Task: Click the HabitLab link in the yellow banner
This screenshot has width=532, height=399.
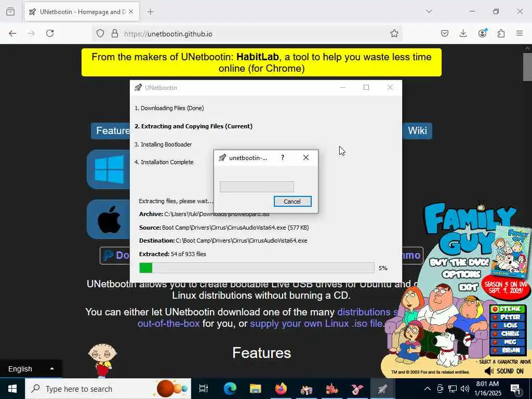Action: click(x=258, y=57)
